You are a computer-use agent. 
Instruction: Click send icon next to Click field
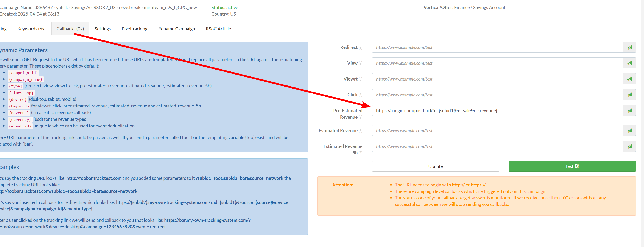[629, 95]
